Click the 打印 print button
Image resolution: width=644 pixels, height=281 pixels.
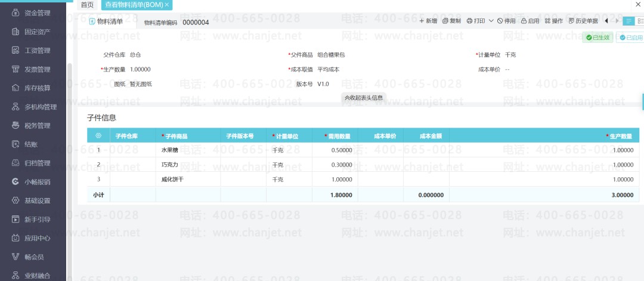click(x=476, y=21)
